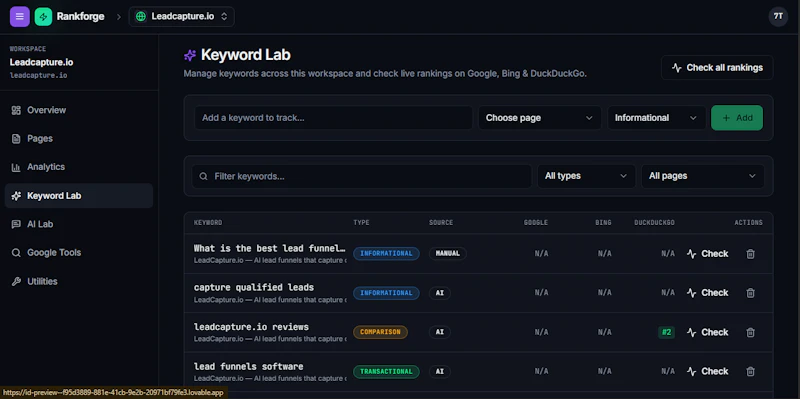Click the GOOGLE column header
Viewport: 800px width, 399px height.
point(536,223)
